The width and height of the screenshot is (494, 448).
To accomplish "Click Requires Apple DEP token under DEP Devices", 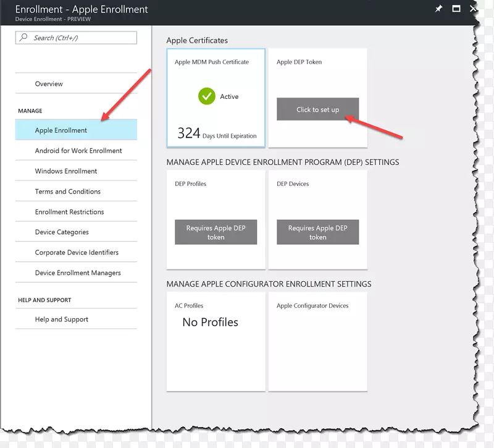I will [317, 232].
